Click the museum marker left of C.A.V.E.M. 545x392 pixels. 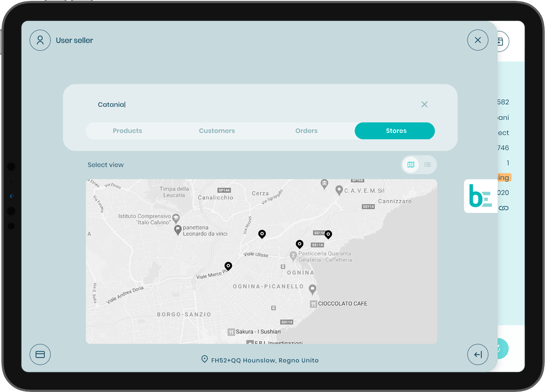click(x=324, y=184)
